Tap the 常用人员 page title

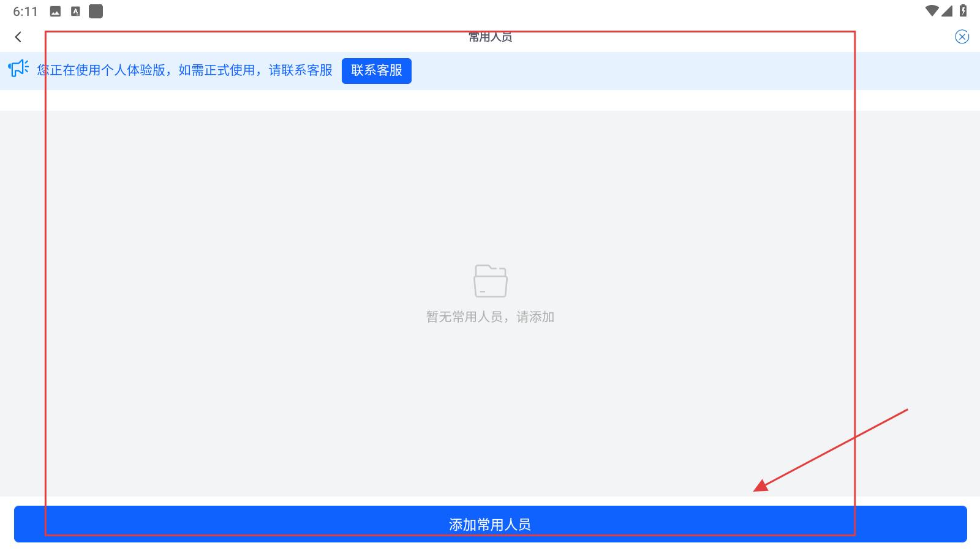490,37
